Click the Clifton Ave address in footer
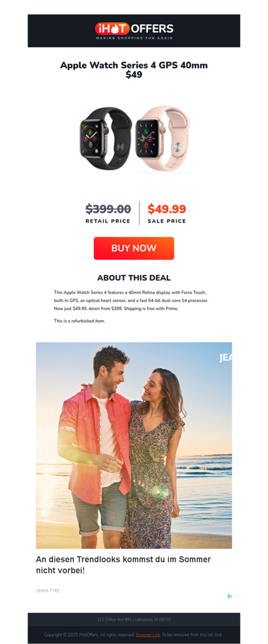The width and height of the screenshot is (268, 644). click(x=134, y=619)
